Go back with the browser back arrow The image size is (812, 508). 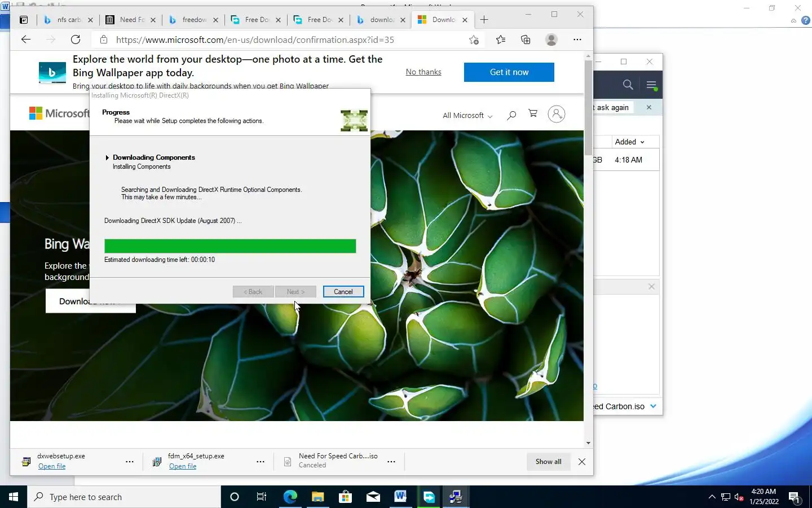click(x=25, y=40)
